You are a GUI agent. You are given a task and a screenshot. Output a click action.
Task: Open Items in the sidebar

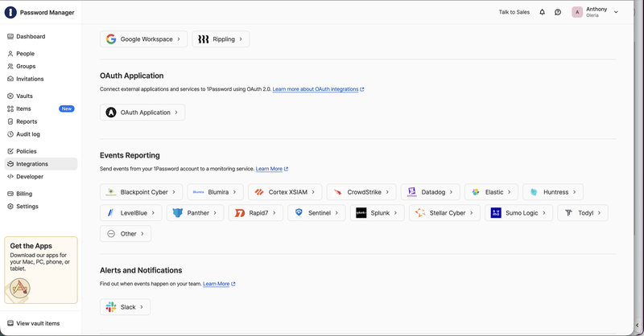coord(41,109)
